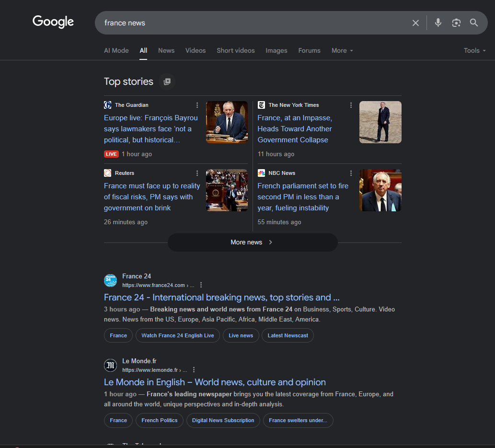This screenshot has width=495, height=448.
Task: Click The Guardian favicon
Action: (x=108, y=105)
